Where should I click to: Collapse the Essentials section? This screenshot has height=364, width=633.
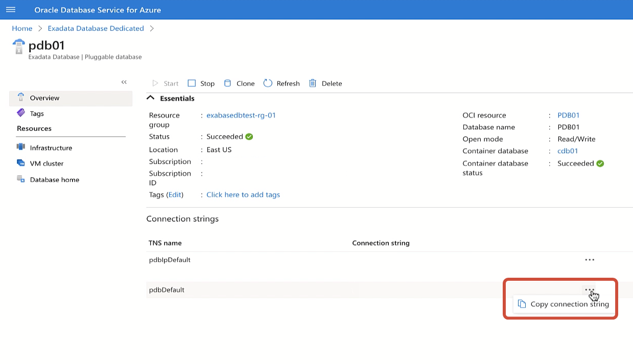pyautogui.click(x=150, y=98)
